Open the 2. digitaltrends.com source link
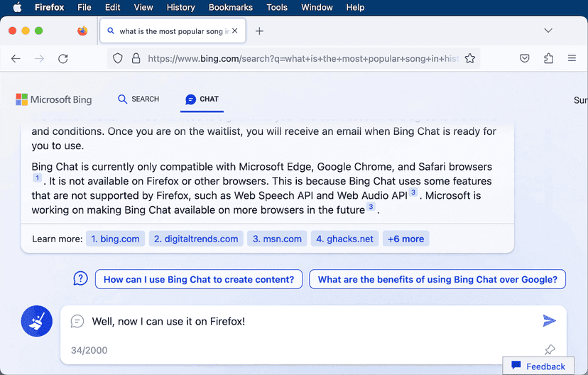Screen dimensions: 588x375 pyautogui.click(x=196, y=239)
